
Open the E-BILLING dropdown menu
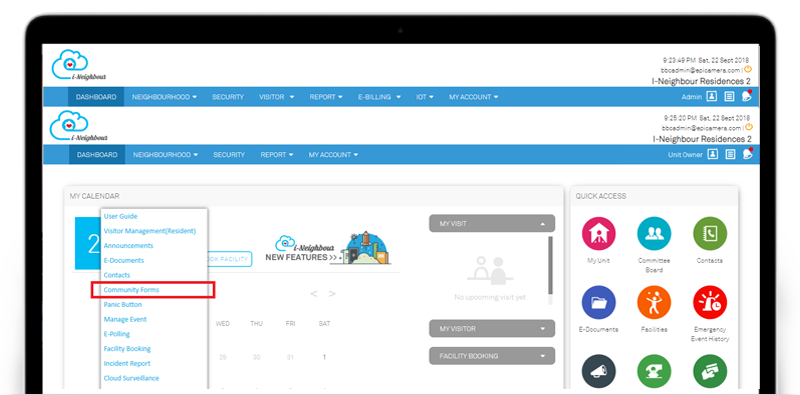379,96
